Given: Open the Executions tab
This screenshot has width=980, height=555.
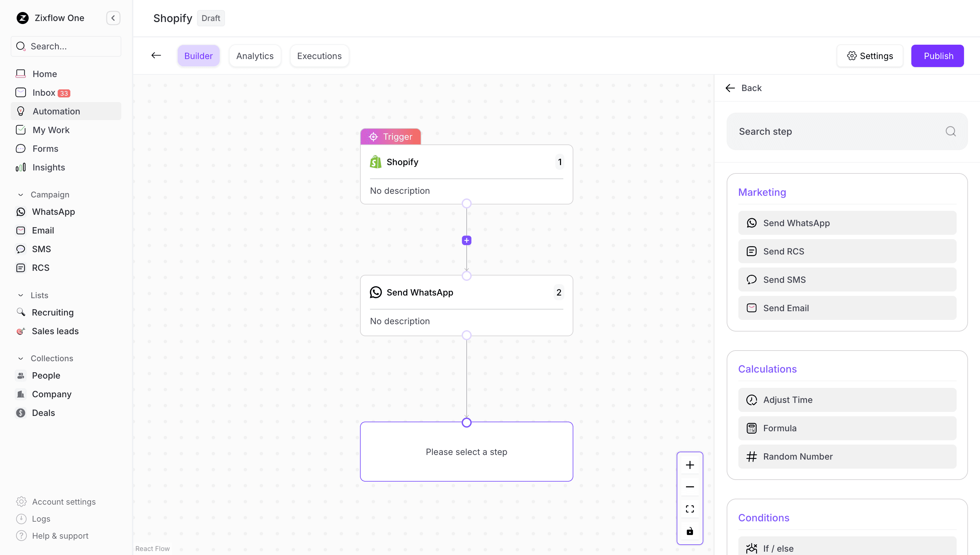Looking at the screenshot, I should coord(319,56).
